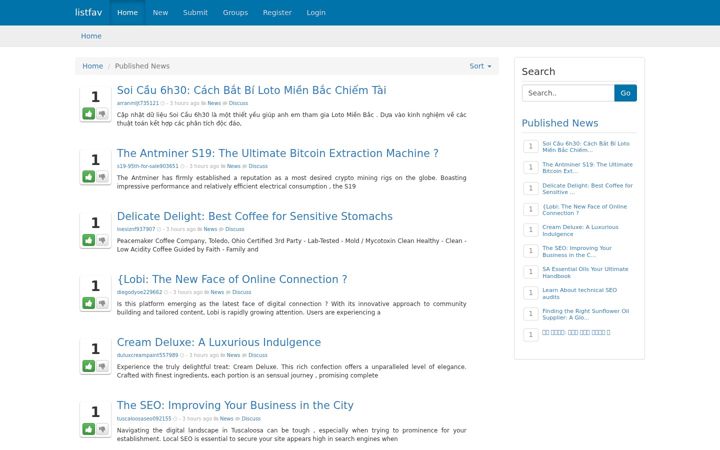Viewport: 720px width, 450px height.
Task: Click Home in the Published News breadcrumb
Action: tap(92, 66)
